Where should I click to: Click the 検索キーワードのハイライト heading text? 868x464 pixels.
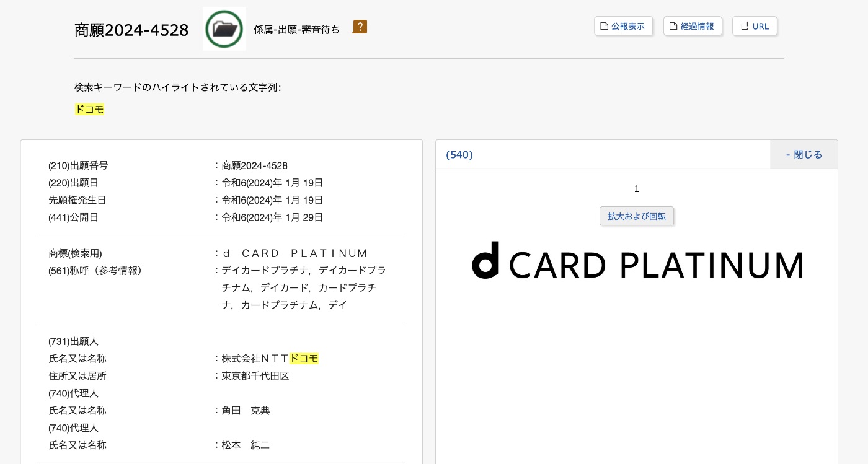tap(178, 88)
